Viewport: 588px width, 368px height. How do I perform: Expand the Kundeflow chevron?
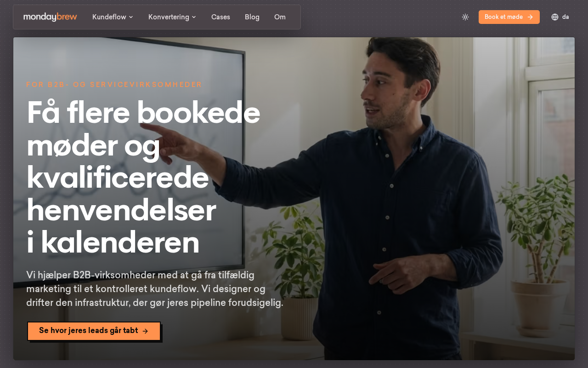coord(131,17)
